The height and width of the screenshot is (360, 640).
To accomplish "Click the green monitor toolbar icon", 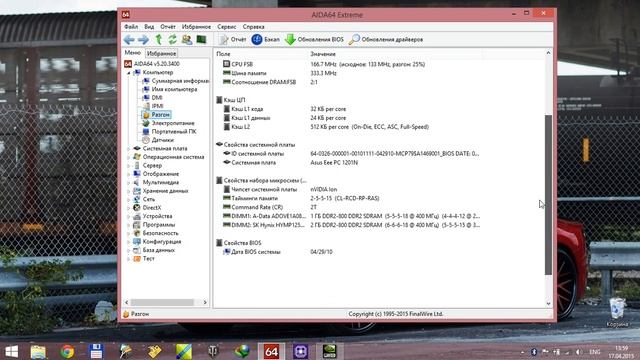I will tap(201, 39).
